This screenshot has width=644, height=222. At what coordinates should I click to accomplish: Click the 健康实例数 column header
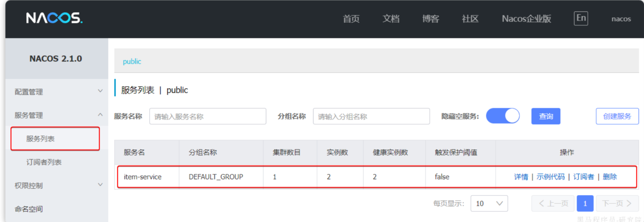(x=390, y=152)
